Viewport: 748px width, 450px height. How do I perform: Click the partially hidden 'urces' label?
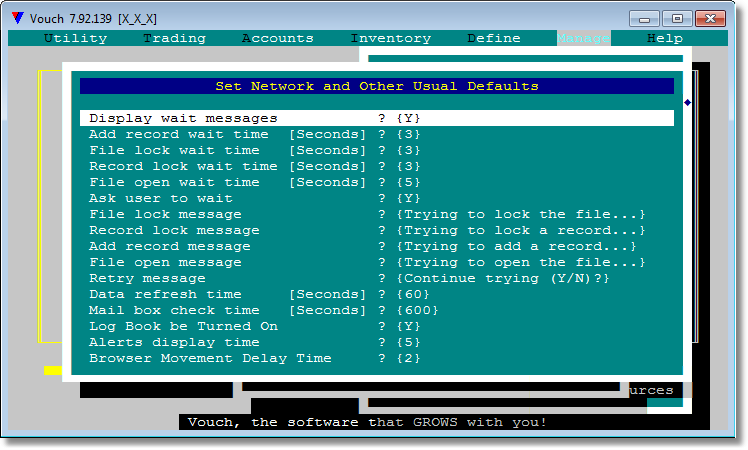651,390
